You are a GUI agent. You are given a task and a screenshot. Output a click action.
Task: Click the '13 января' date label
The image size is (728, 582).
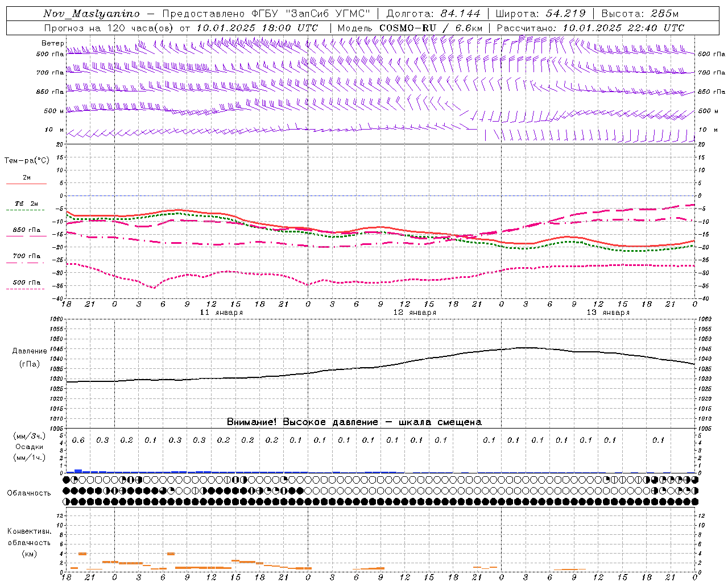click(x=608, y=313)
